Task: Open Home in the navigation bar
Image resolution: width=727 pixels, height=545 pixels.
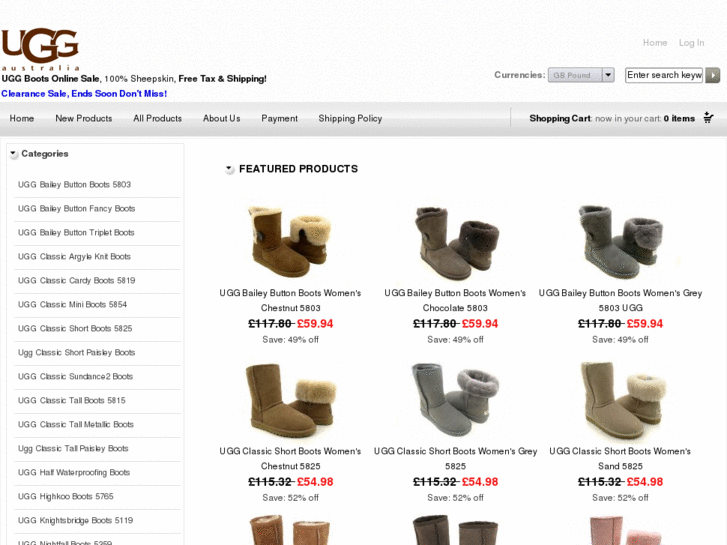Action: point(22,118)
